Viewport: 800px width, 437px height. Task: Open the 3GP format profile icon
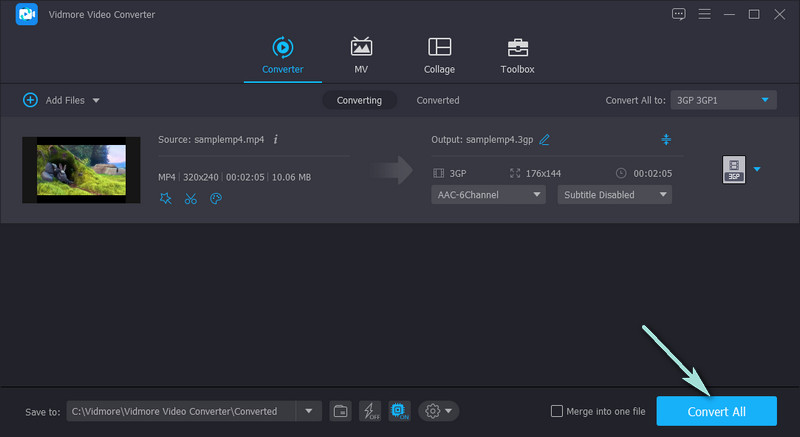[733, 170]
